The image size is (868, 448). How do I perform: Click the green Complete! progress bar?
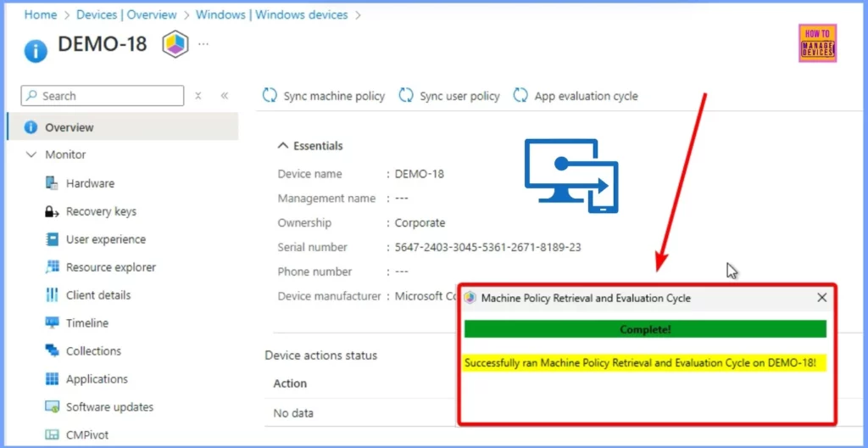pos(645,329)
